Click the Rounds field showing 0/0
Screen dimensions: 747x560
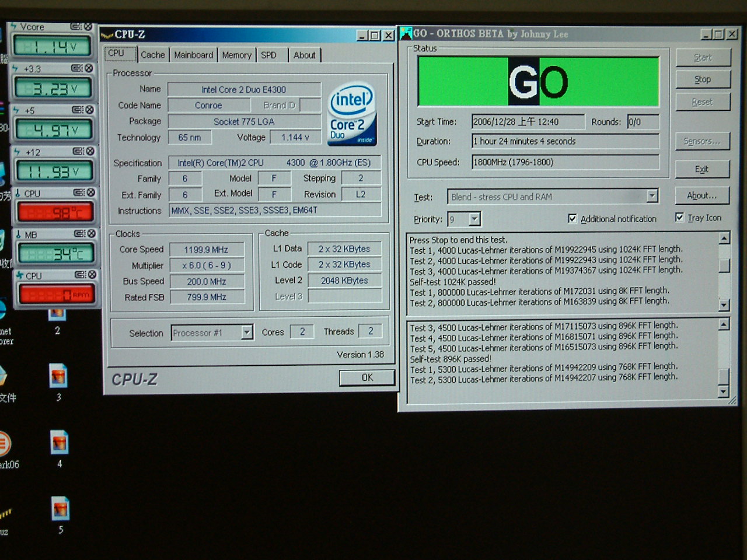click(x=643, y=122)
